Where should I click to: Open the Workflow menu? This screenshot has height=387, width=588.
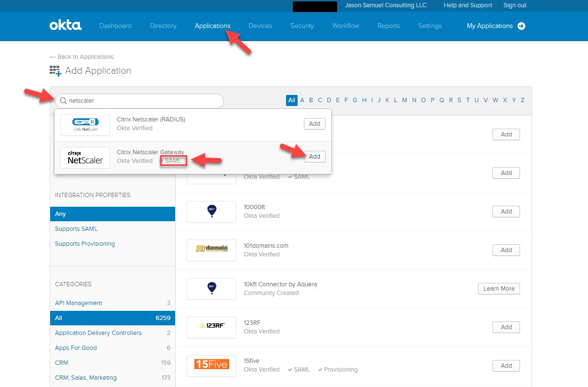(x=346, y=26)
